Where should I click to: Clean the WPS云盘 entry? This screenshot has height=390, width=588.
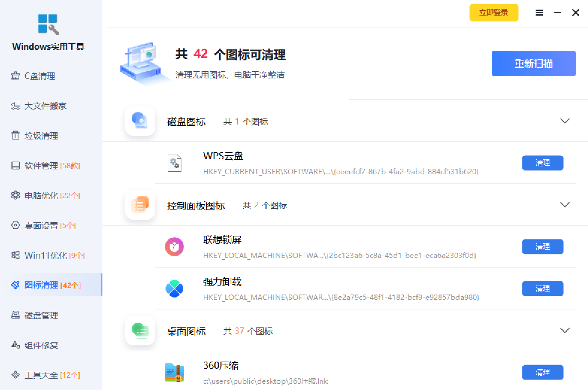click(542, 163)
